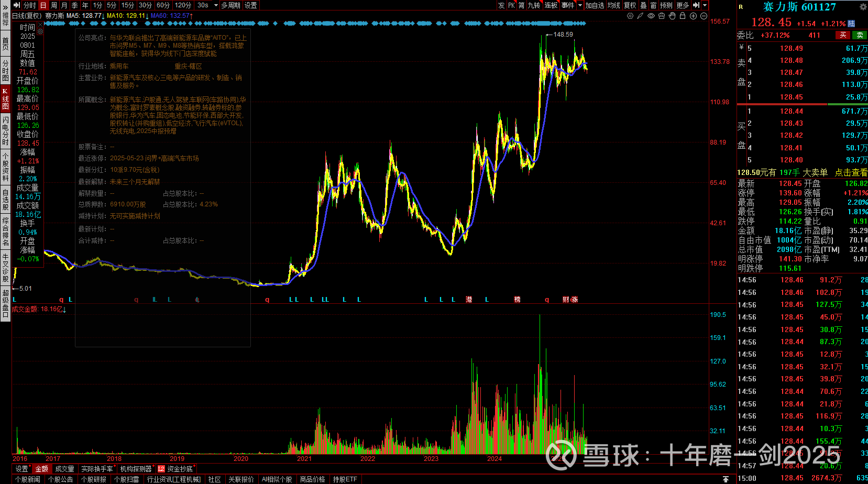Select the 月 monthly period

click(x=64, y=5)
